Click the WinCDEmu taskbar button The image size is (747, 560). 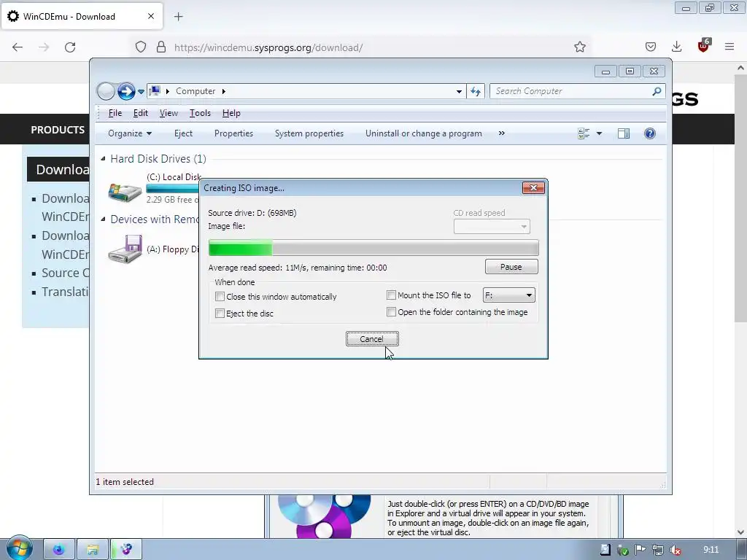tap(126, 550)
